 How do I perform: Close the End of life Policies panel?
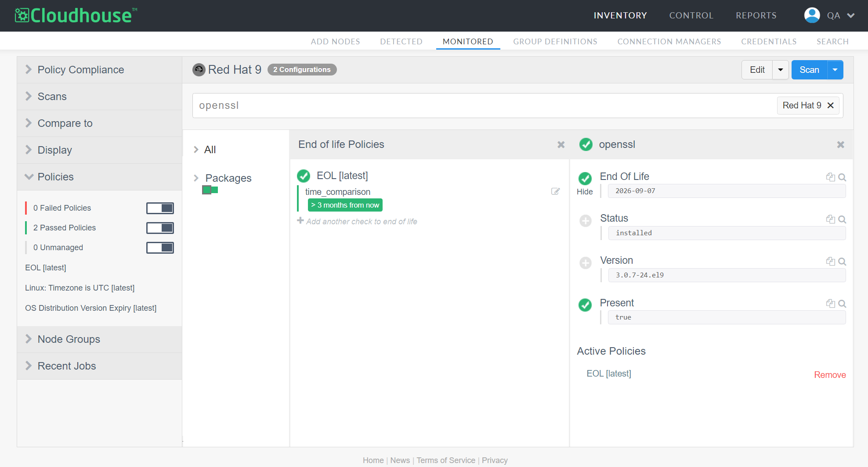click(561, 144)
